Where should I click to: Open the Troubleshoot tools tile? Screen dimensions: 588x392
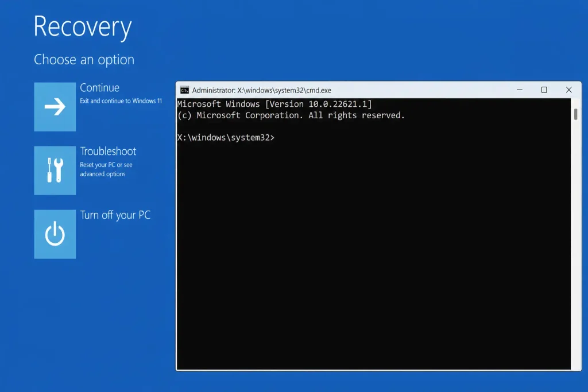click(x=55, y=170)
